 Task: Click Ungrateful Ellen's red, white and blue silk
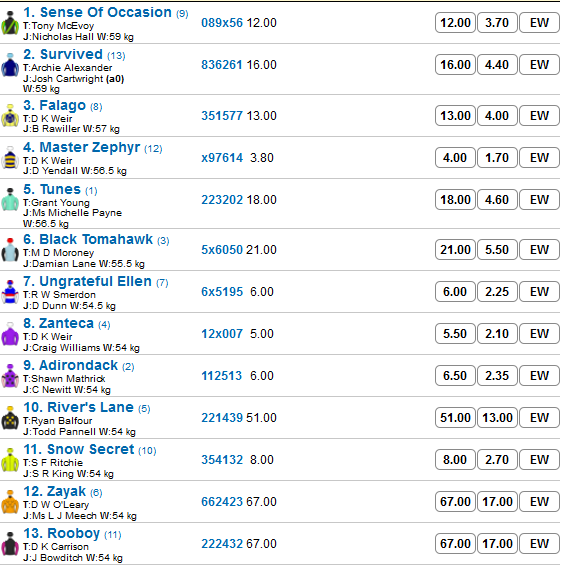pyautogui.click(x=10, y=292)
